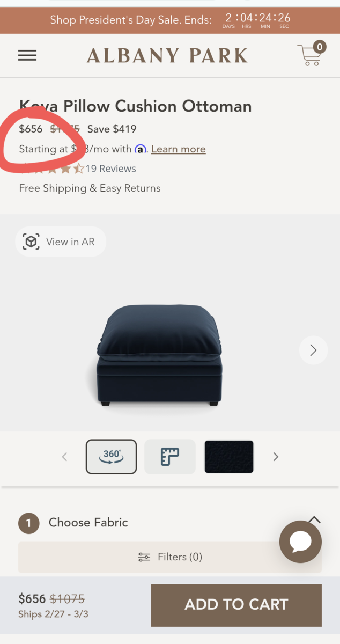Open the 19 Reviews link

(110, 169)
